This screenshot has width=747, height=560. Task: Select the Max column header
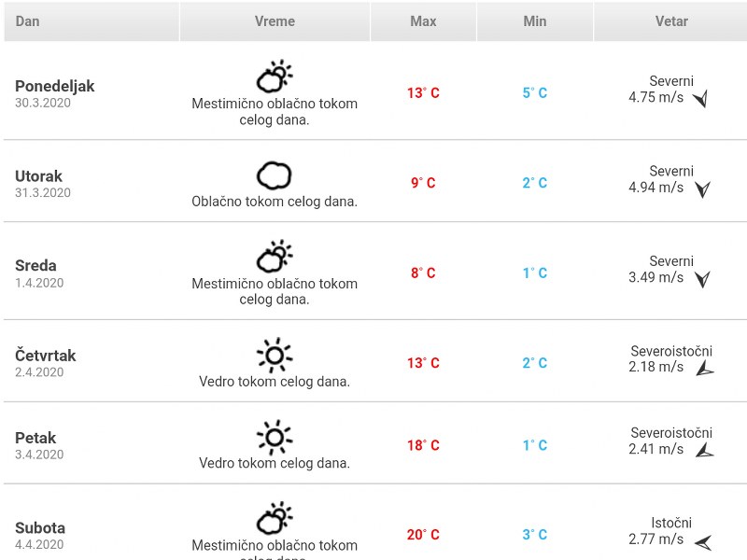(x=423, y=21)
